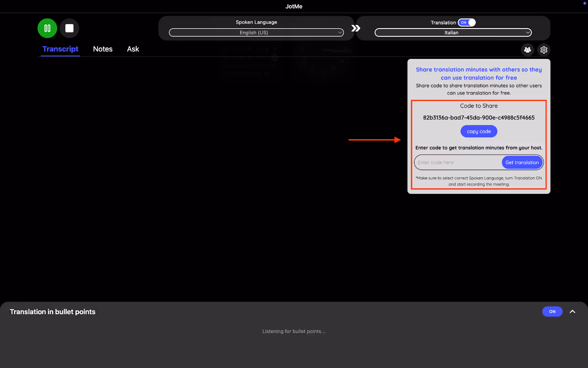Switch to the Notes tab
Screen dimensions: 588x368
pyautogui.click(x=103, y=49)
